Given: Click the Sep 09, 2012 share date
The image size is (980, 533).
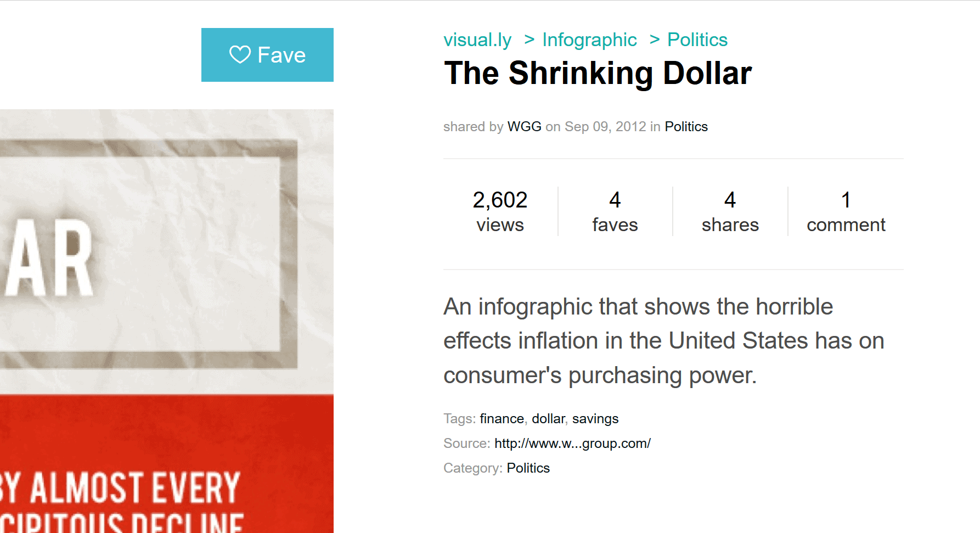Looking at the screenshot, I should tap(605, 127).
